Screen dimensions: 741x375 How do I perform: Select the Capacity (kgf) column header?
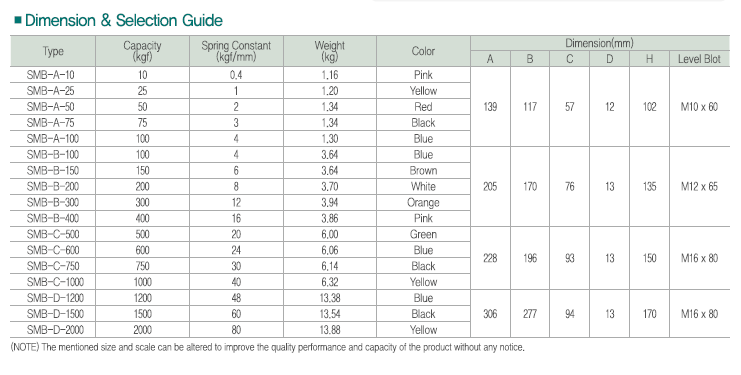click(x=142, y=51)
